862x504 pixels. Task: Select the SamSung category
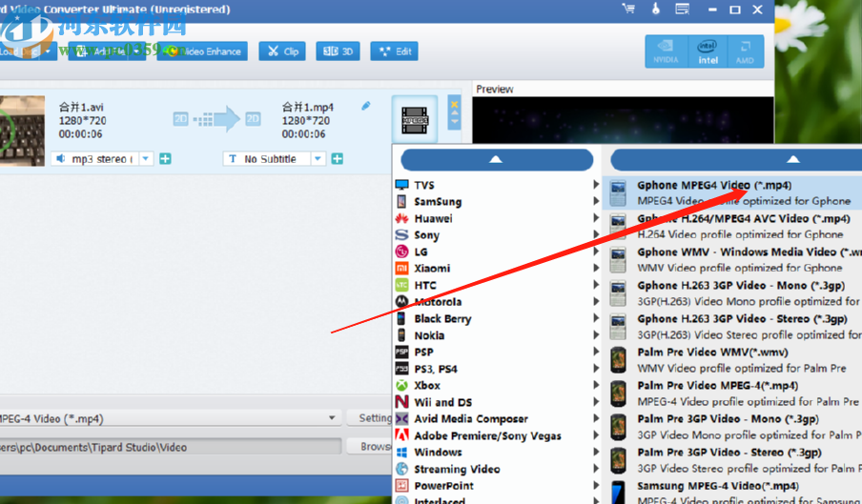click(x=497, y=201)
